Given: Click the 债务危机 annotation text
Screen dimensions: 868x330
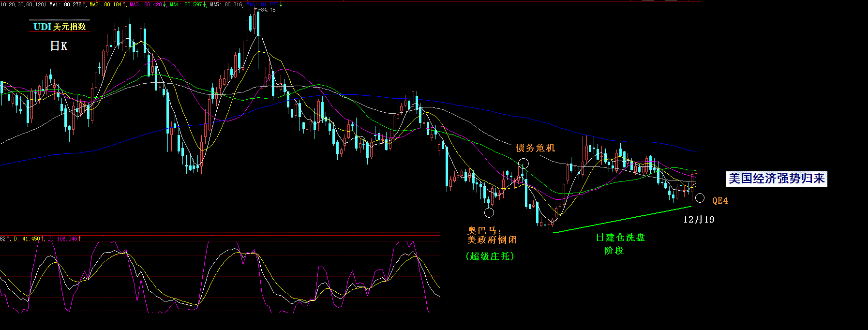Looking at the screenshot, I should coord(536,148).
